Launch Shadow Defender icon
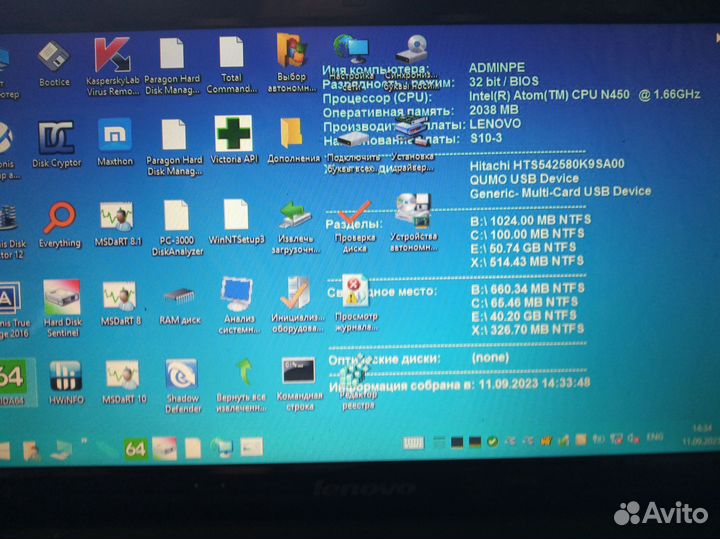Viewport: 720px width, 539px height. pyautogui.click(x=183, y=386)
